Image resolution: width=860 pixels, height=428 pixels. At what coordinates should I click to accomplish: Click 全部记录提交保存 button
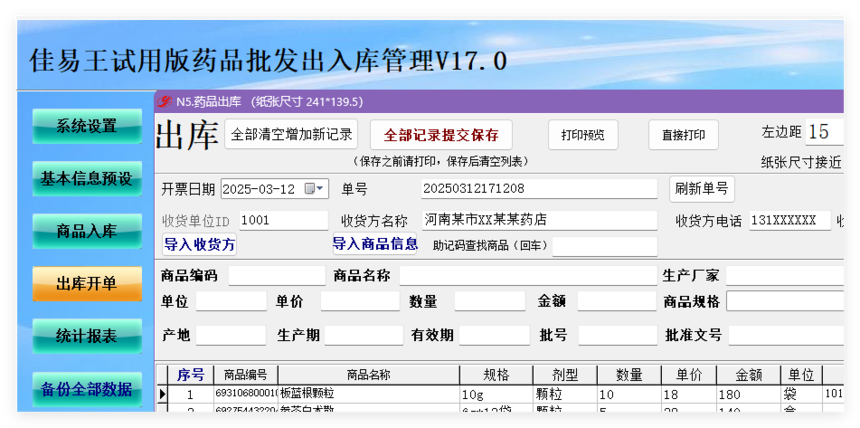pyautogui.click(x=441, y=134)
